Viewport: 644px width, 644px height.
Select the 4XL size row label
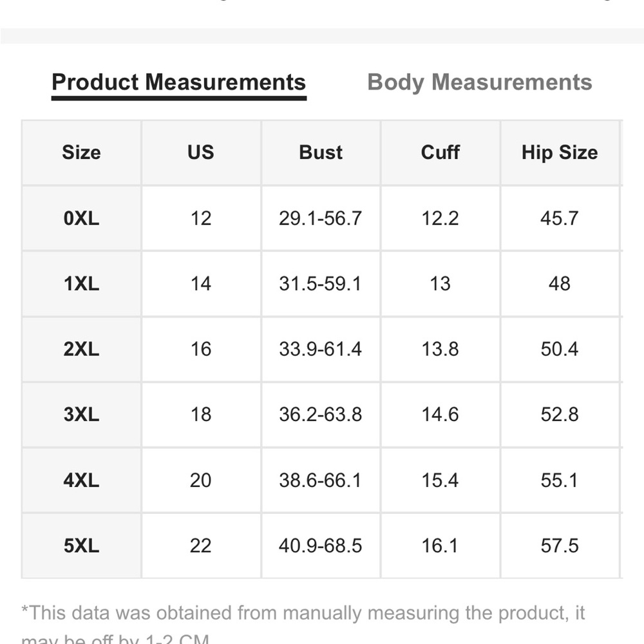pyautogui.click(x=81, y=480)
